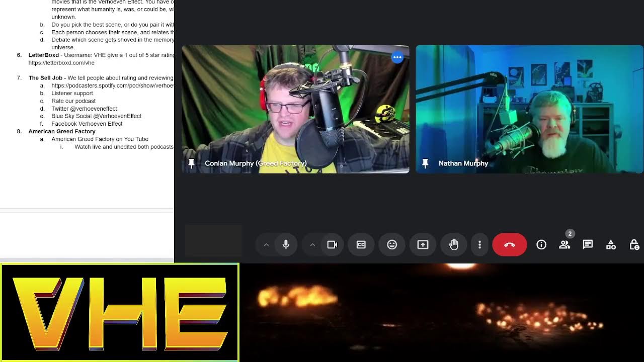The height and width of the screenshot is (362, 644).
Task: Click the 'Twitter @verhoeveneffect' line
Action: coord(84,109)
